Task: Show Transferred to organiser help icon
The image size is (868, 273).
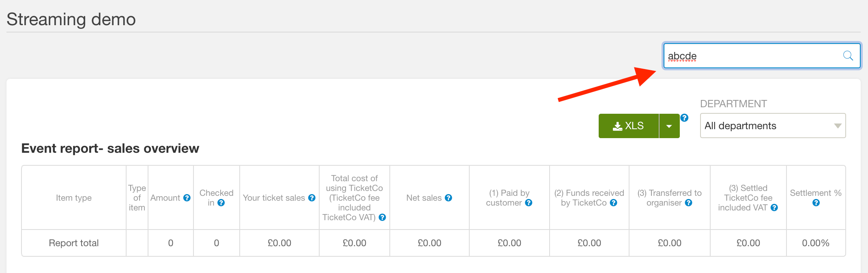Action: (688, 203)
